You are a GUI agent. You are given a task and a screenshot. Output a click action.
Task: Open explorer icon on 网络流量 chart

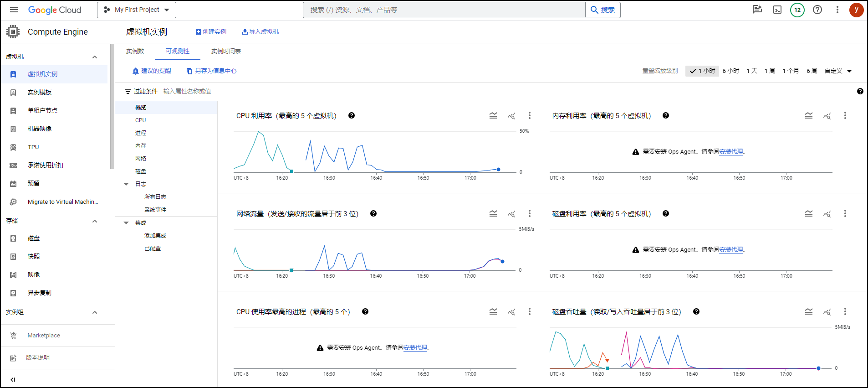[511, 213]
